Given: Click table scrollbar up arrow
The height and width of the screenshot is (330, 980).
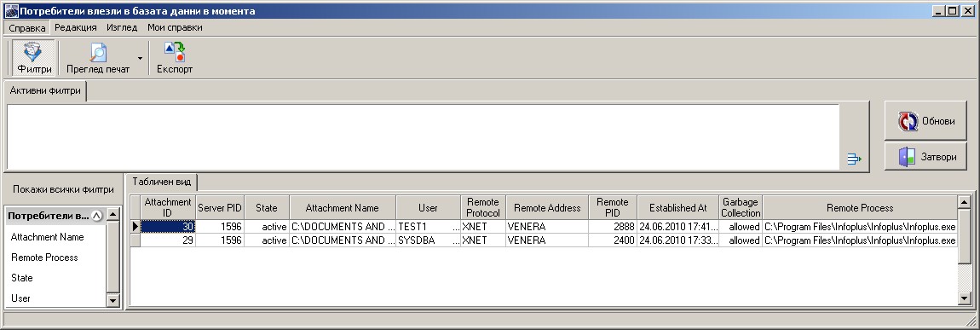Looking at the screenshot, I should pos(965,202).
